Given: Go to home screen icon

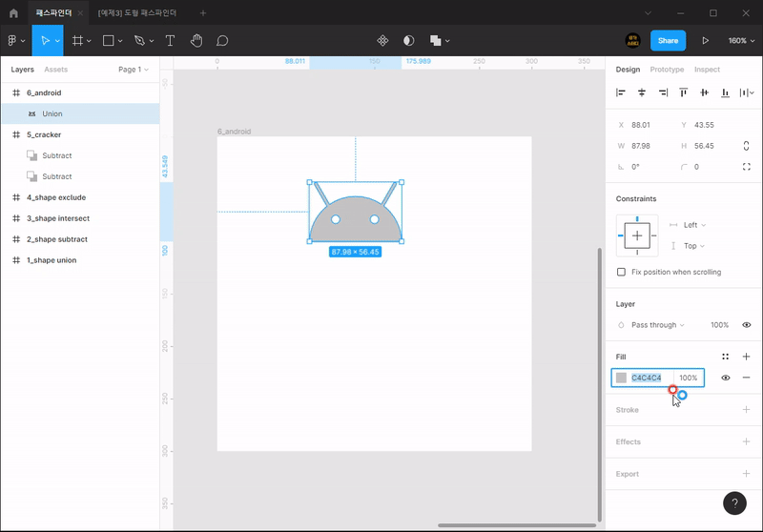Looking at the screenshot, I should pos(13,13).
